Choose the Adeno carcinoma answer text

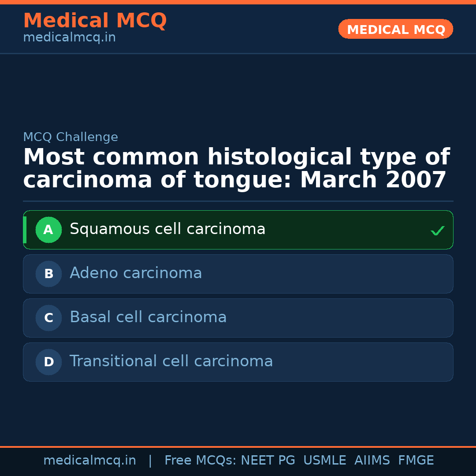pos(136,273)
